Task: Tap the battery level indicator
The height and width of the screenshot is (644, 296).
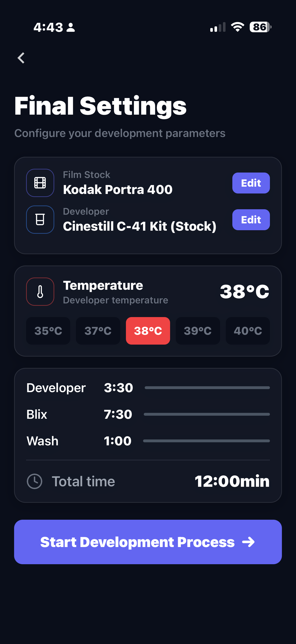Action: [260, 27]
